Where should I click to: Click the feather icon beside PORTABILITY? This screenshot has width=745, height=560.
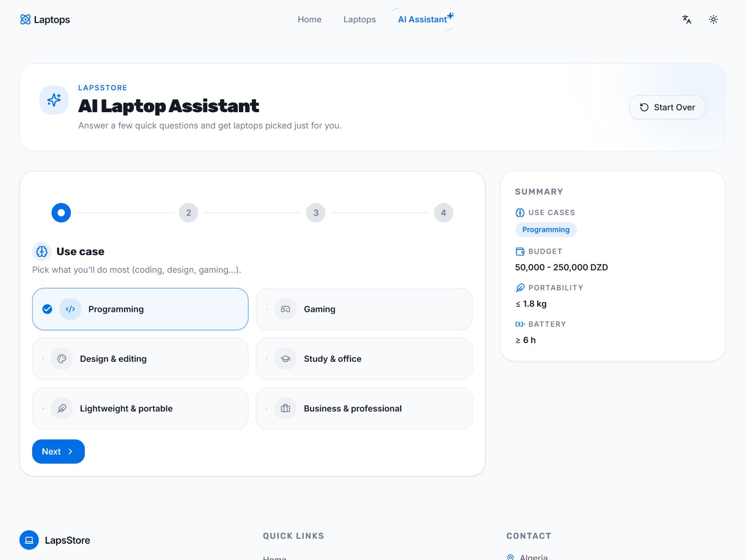[520, 288]
